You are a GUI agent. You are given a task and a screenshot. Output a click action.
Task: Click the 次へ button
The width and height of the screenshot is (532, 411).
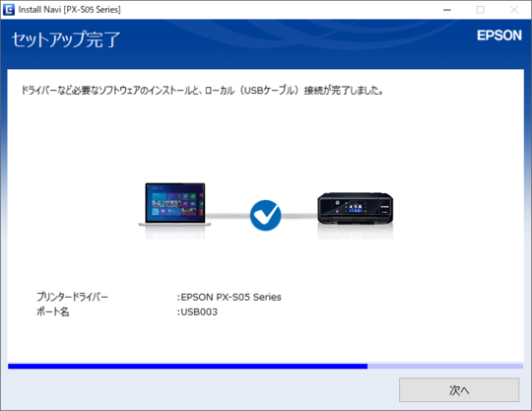(459, 390)
